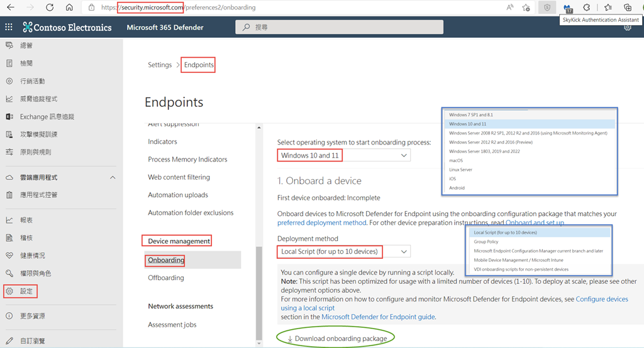Collapse the 雲端應用程式 section chevron

(x=113, y=178)
